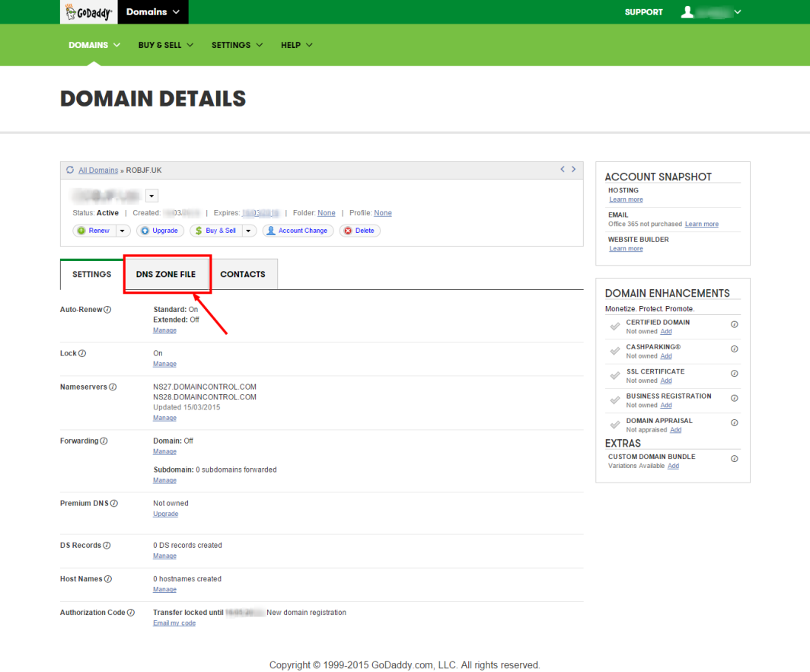Click the dollar icon on Buy & Sell

(200, 230)
